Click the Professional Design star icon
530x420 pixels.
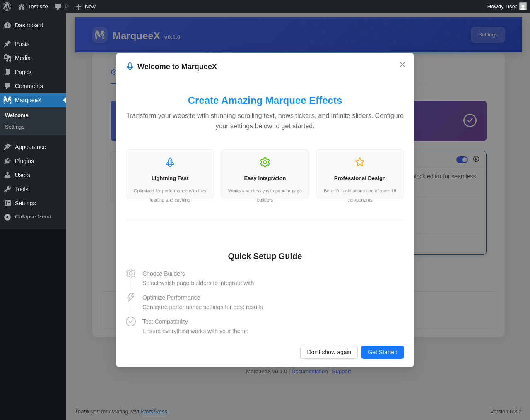click(360, 162)
